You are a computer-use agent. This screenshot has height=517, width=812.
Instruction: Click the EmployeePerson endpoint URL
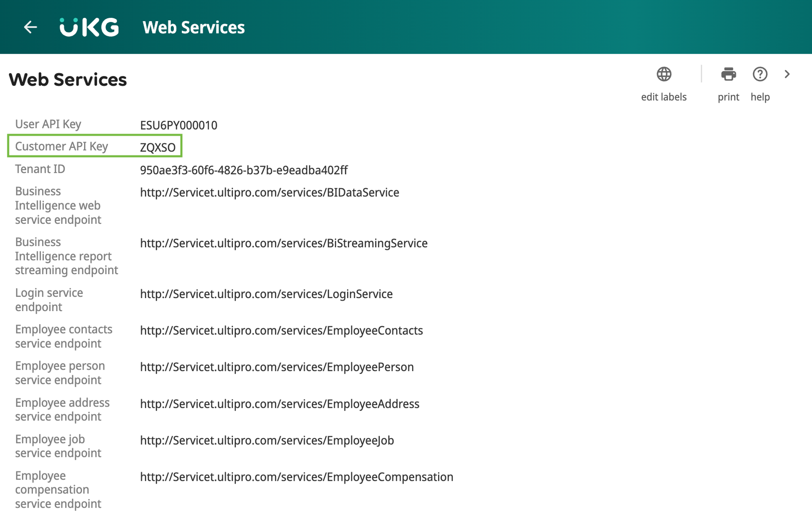(277, 367)
